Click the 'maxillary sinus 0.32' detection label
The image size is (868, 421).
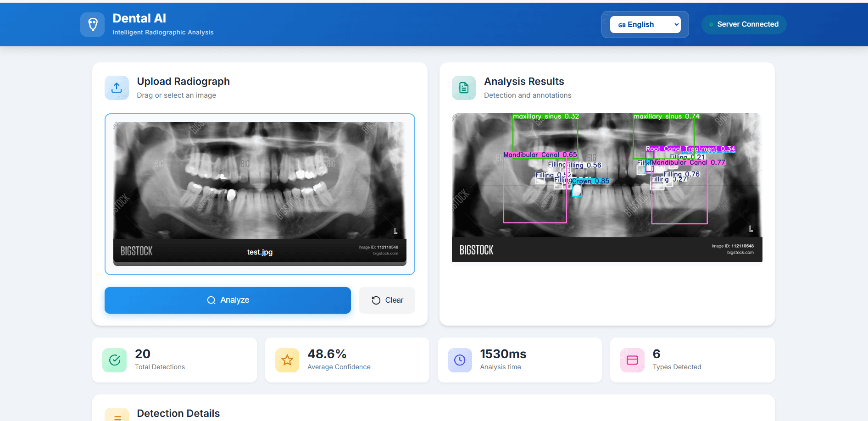546,116
